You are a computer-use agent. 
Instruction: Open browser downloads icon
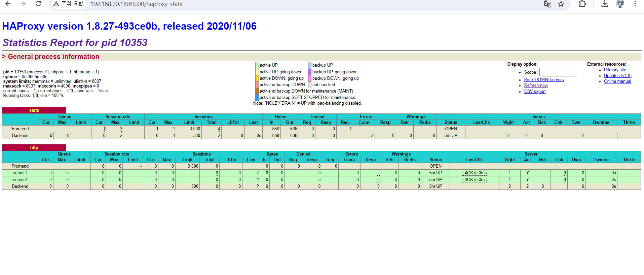(605, 4)
